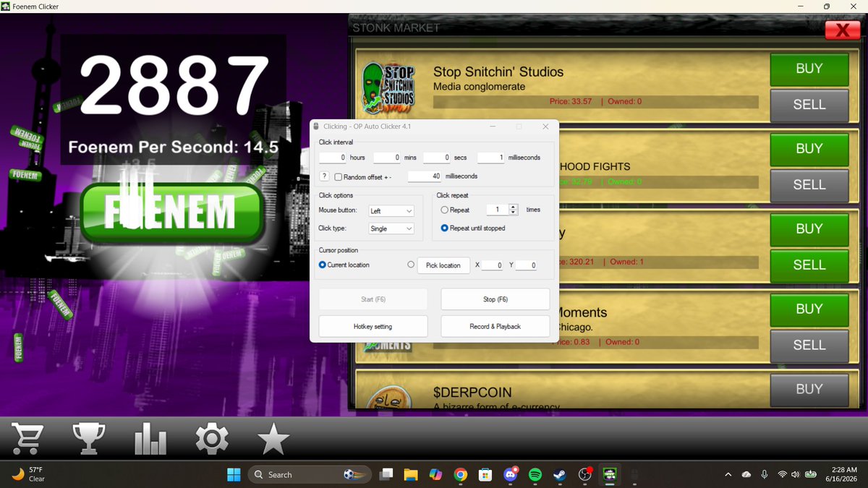868x488 pixels.
Task: Click the random offset field showing 40
Action: pyautogui.click(x=425, y=176)
